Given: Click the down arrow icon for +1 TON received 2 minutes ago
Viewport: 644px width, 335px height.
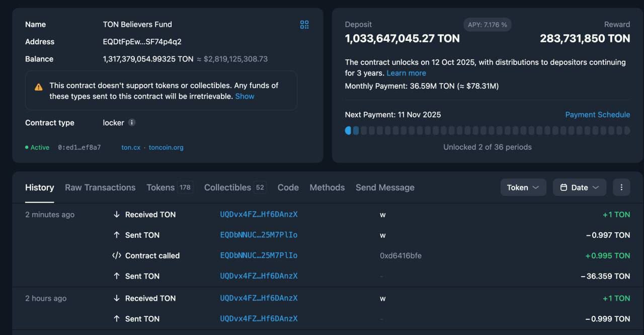Looking at the screenshot, I should (x=116, y=215).
